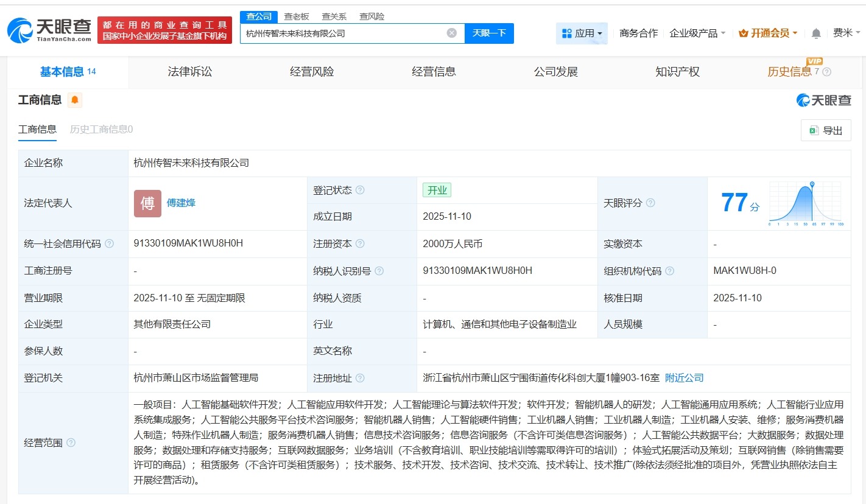The width and height of the screenshot is (866, 504).
Task: Open notifications via the bell icon
Action: click(815, 33)
